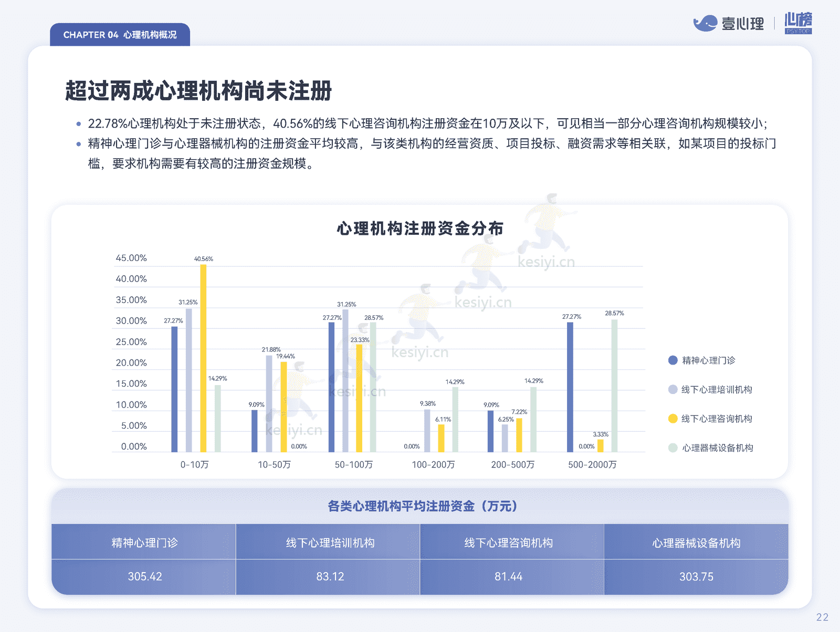Click table header 线下心理咨询机构
Image resolution: width=840 pixels, height=632 pixels.
(509, 543)
